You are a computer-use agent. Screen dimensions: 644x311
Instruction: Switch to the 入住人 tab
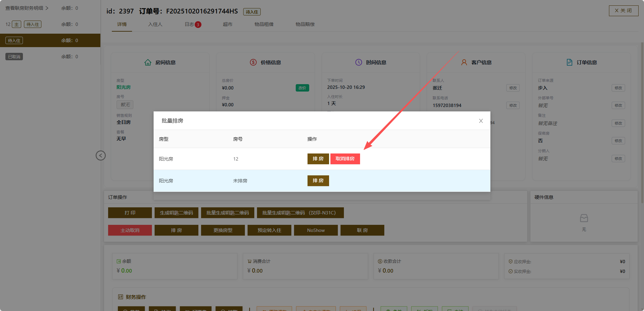155,24
